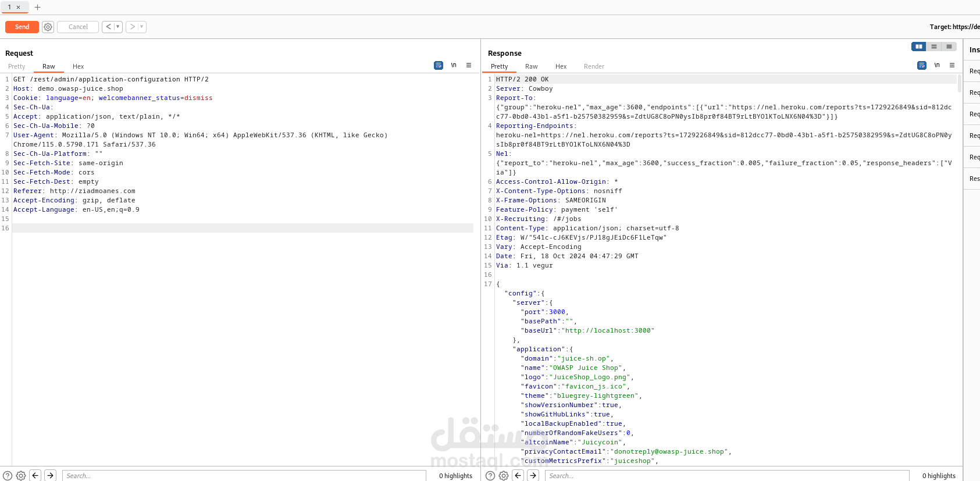
Task: Open the Inspector panel header
Action: coord(974,50)
